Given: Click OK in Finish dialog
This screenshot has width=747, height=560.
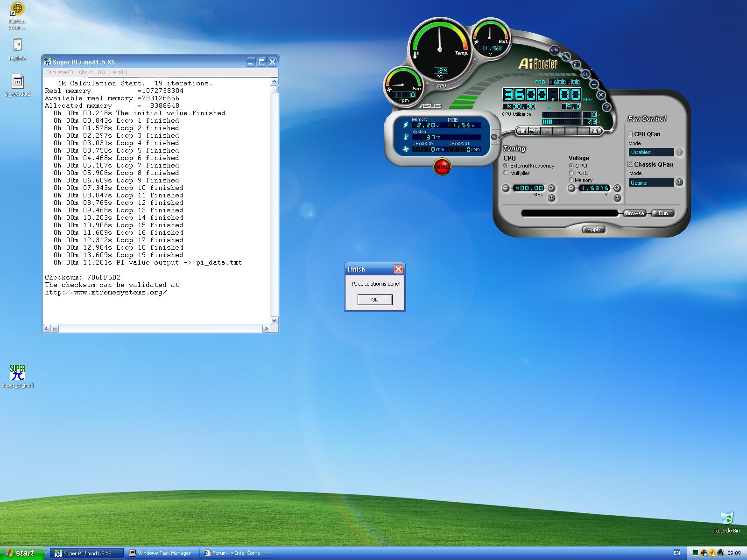Looking at the screenshot, I should click(x=374, y=300).
